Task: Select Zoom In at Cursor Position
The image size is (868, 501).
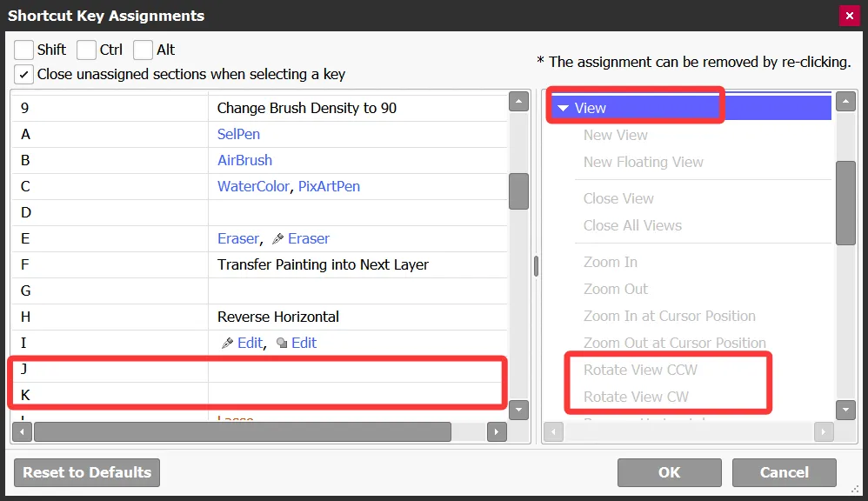Action: [670, 316]
